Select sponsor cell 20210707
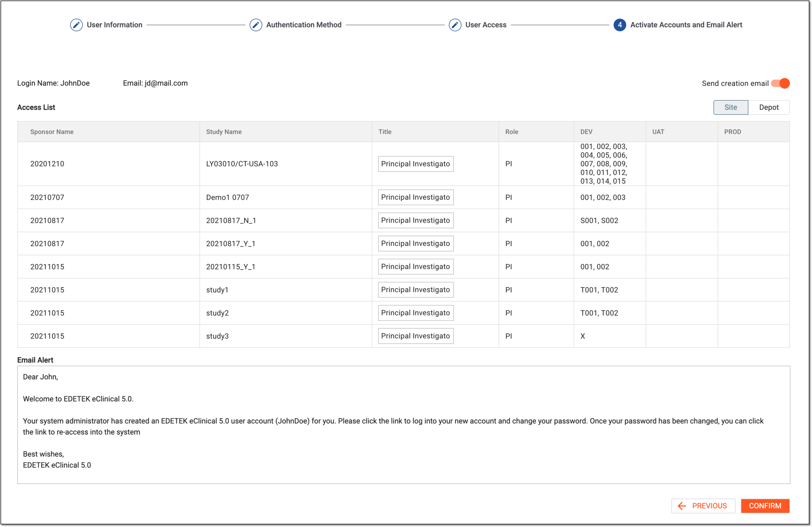812x527 pixels. click(47, 197)
